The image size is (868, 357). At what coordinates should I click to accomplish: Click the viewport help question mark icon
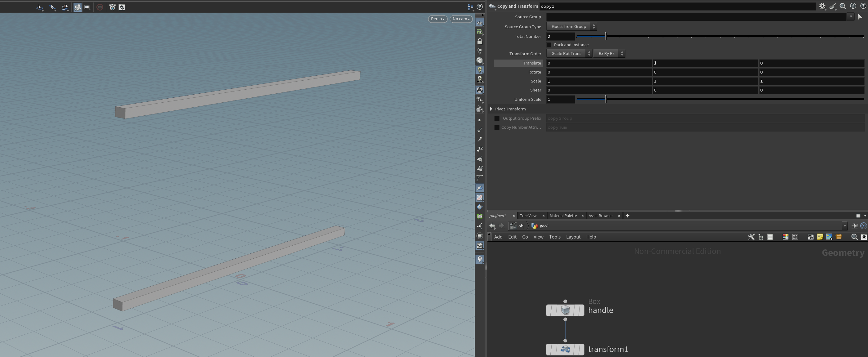[x=480, y=7]
